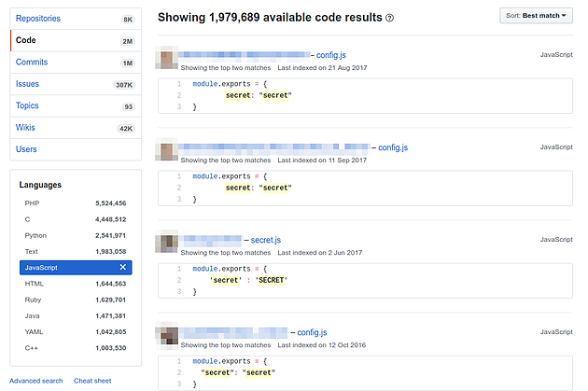This screenshot has height=391, width=588.
Task: Open blurred repository name of first result
Action: pos(245,55)
